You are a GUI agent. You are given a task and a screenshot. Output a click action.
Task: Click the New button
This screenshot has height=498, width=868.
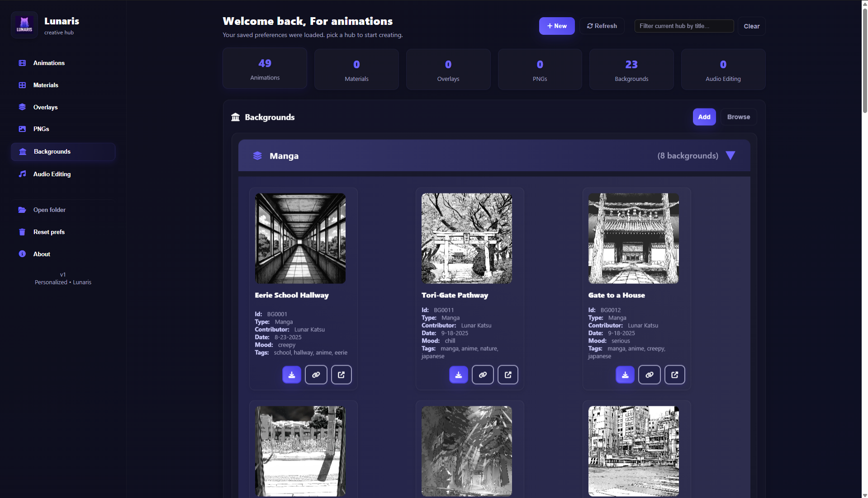point(556,26)
